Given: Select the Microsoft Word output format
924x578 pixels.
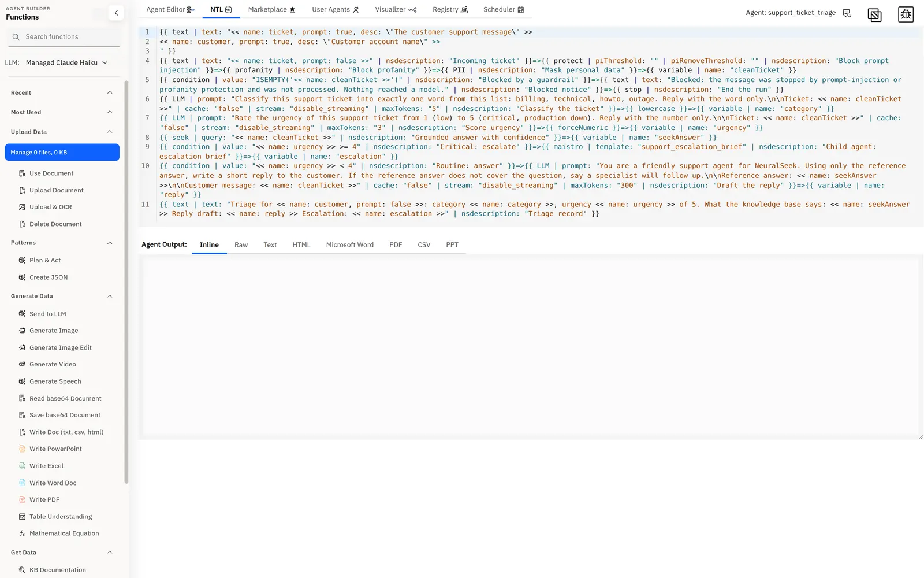Looking at the screenshot, I should (x=350, y=245).
